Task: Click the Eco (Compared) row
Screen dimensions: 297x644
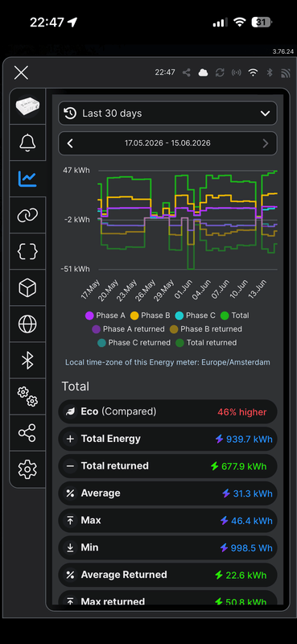Action: [x=167, y=411]
